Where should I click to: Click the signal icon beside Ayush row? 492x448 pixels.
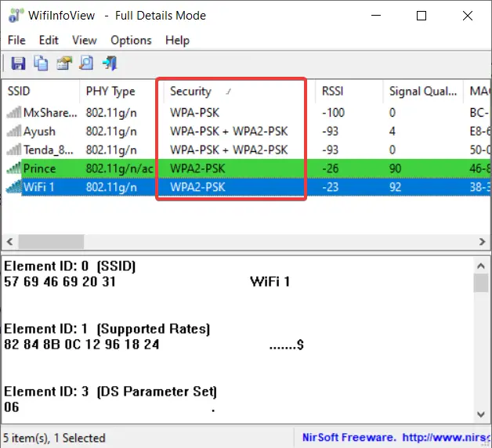(14, 131)
